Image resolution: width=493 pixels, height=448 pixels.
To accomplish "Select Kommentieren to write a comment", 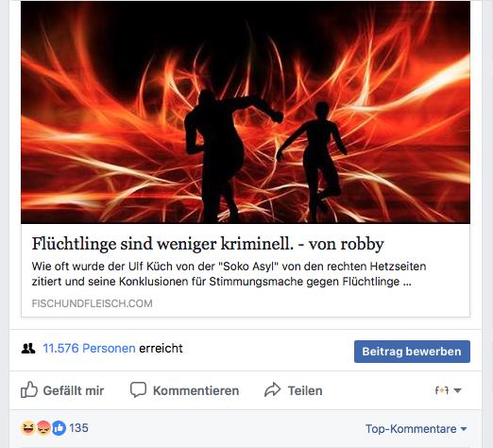I will (x=195, y=390).
